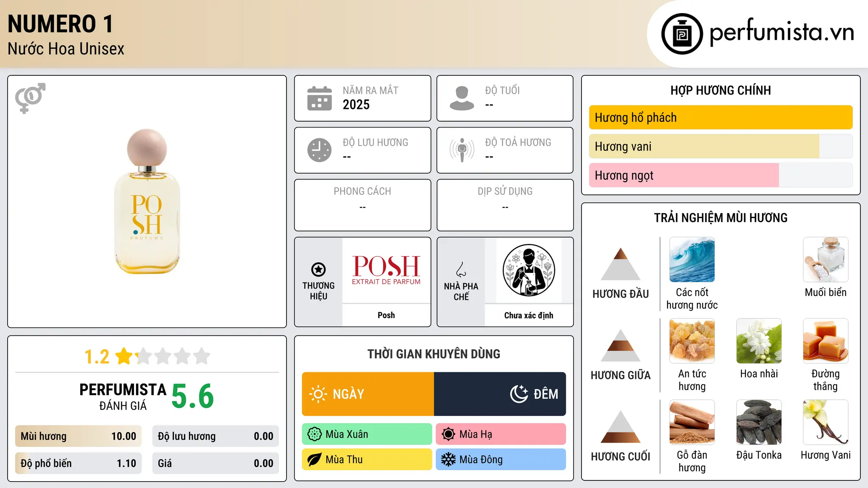Click the Hương đầu pyramid icon
Image resolution: width=868 pixels, height=488 pixels.
[620, 264]
